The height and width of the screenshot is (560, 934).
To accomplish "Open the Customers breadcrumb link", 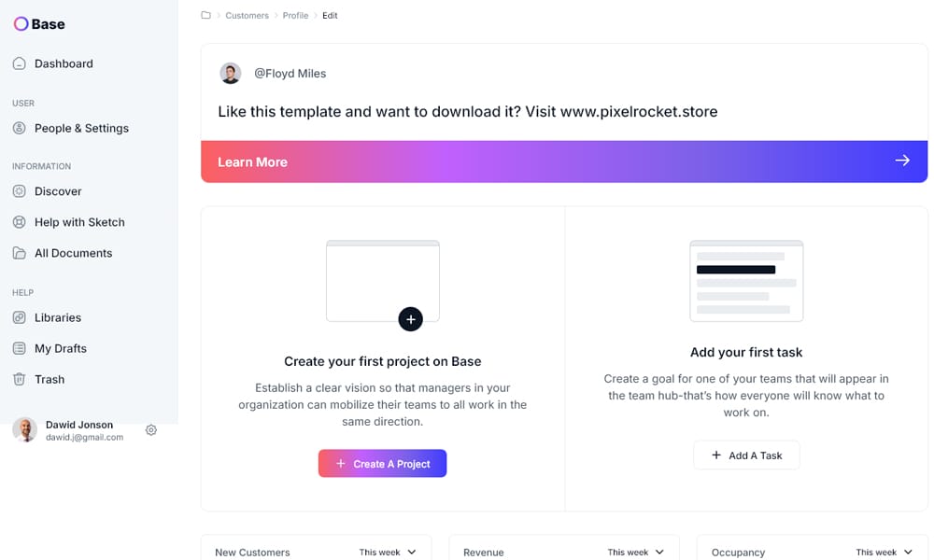I will click(247, 15).
